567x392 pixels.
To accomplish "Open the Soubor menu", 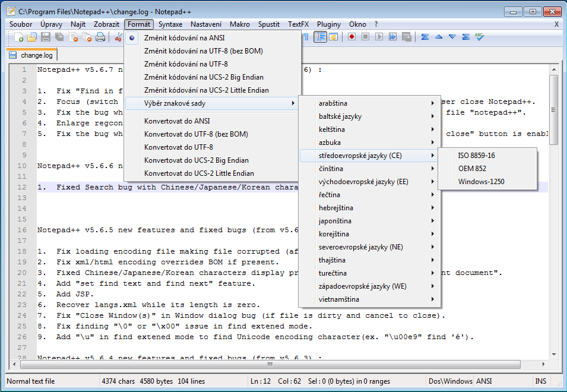I will point(21,24).
